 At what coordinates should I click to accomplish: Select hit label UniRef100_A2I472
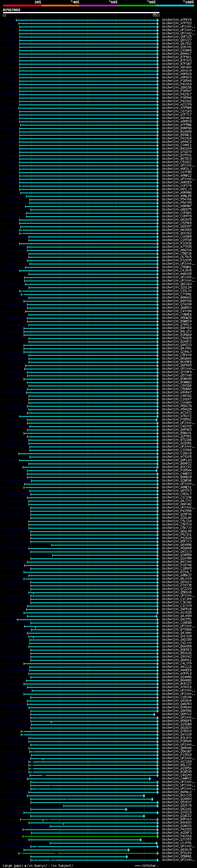click(x=177, y=412)
